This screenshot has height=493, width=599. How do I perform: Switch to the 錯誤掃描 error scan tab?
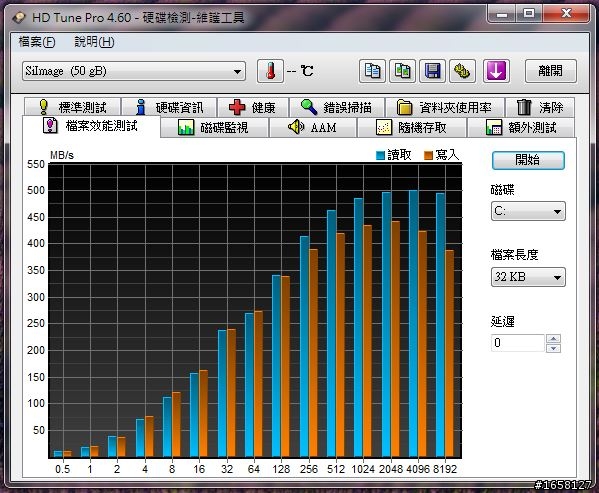point(337,107)
